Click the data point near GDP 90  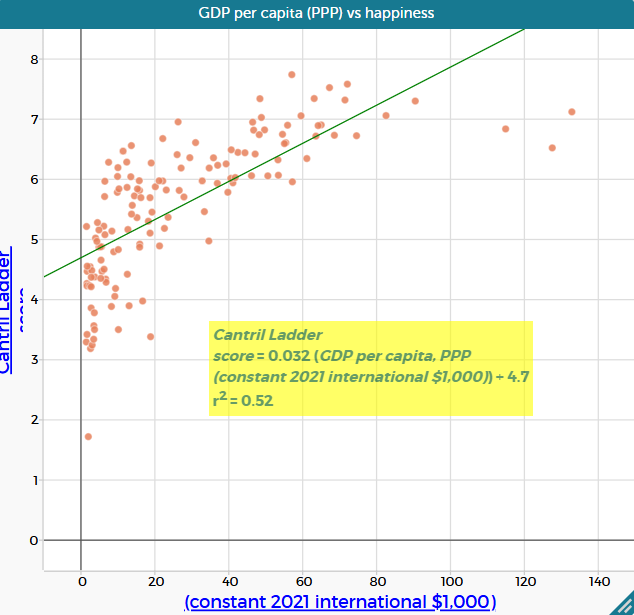tap(415, 101)
